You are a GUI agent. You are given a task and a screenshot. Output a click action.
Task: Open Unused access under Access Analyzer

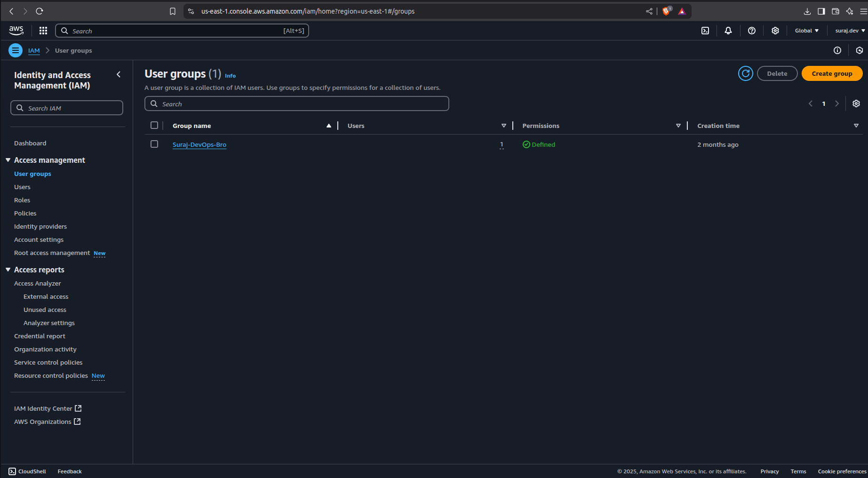click(x=45, y=310)
